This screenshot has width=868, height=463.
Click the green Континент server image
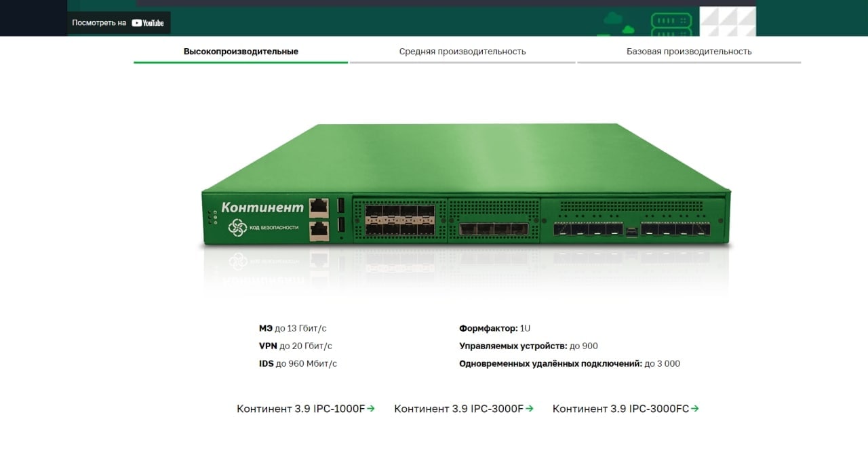(x=466, y=186)
